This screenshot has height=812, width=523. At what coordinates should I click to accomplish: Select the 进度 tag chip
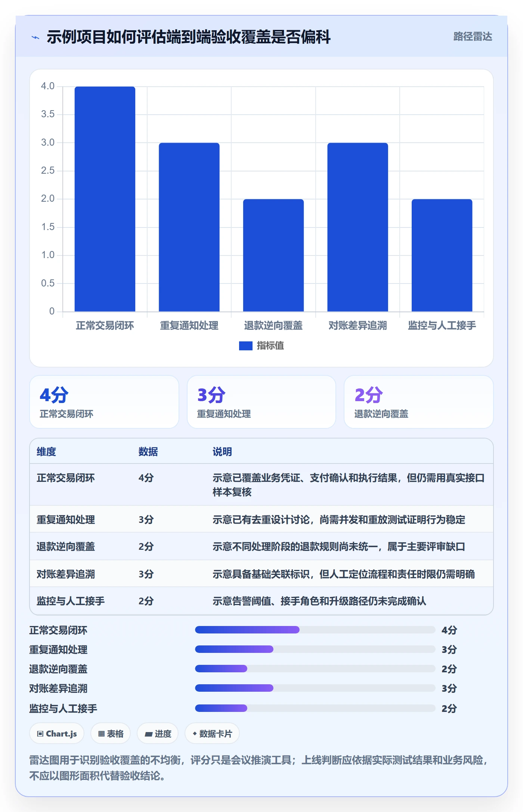[x=158, y=734]
